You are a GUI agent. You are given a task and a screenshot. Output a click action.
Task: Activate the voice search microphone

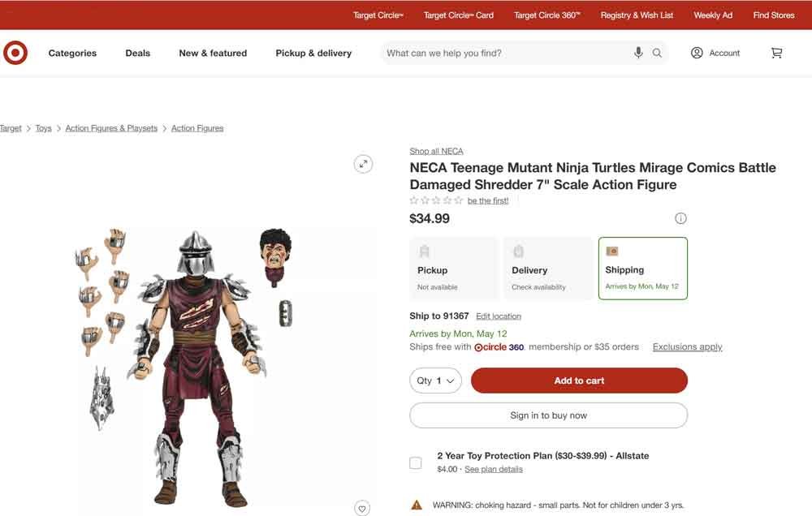(638, 53)
